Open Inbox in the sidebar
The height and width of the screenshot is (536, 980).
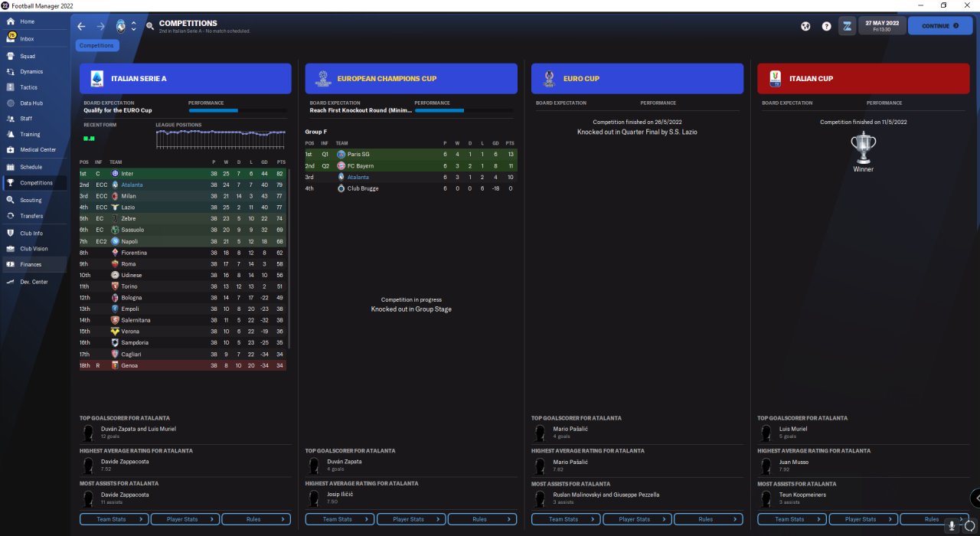click(x=34, y=38)
